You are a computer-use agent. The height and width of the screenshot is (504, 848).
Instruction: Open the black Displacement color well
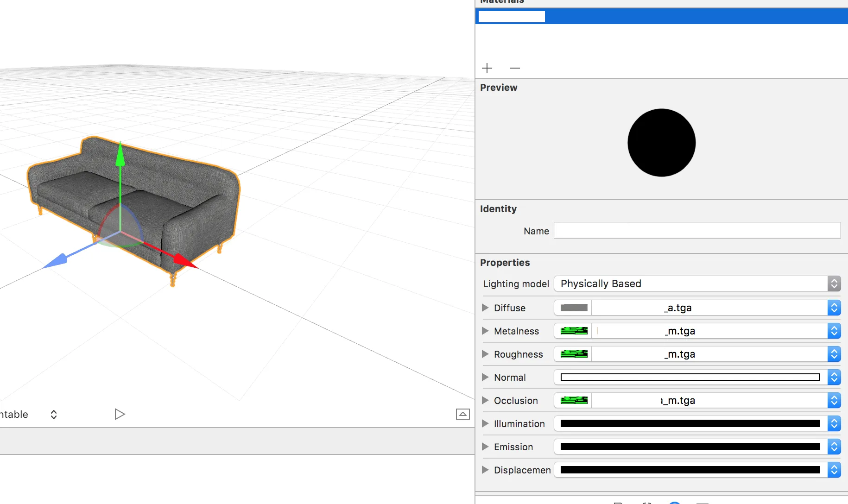click(x=690, y=470)
